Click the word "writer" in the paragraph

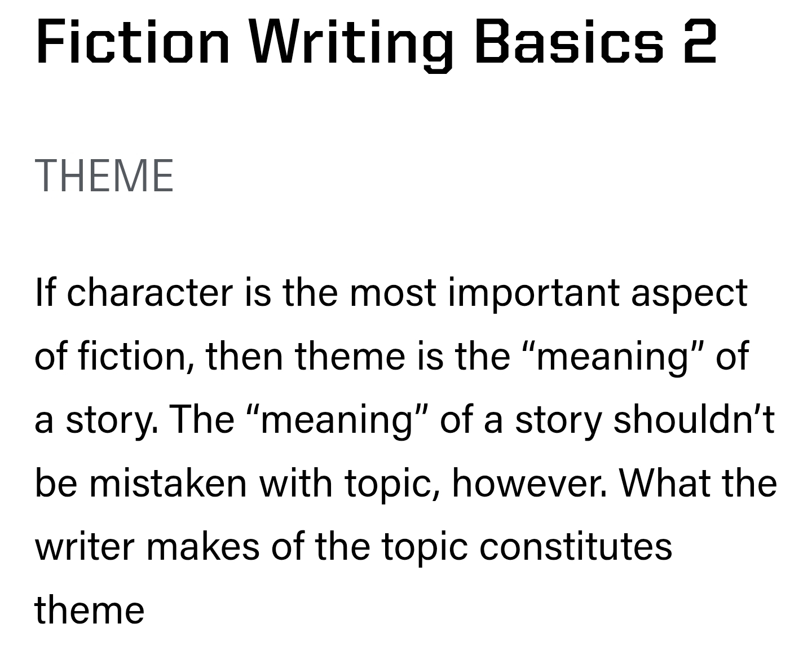pyautogui.click(x=85, y=547)
